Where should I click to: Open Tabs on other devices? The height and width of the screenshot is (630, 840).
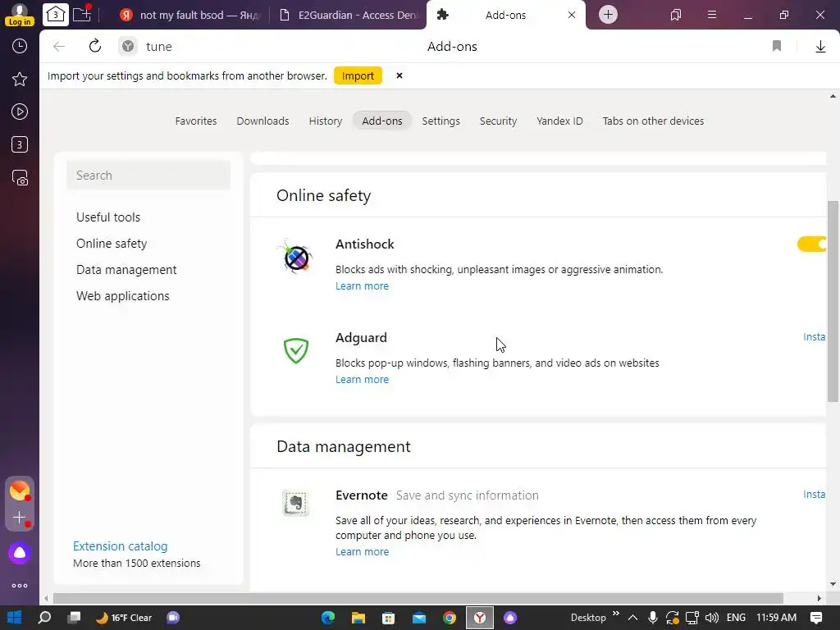653,121
